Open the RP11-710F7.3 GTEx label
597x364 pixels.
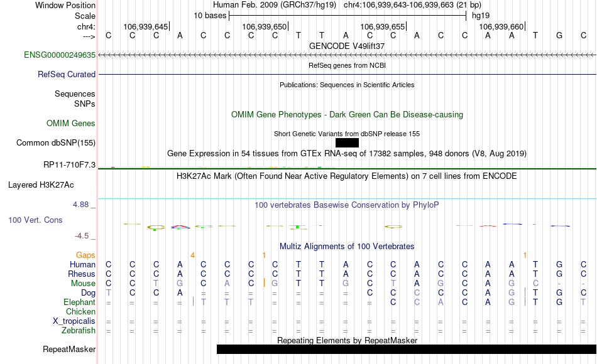click(69, 164)
